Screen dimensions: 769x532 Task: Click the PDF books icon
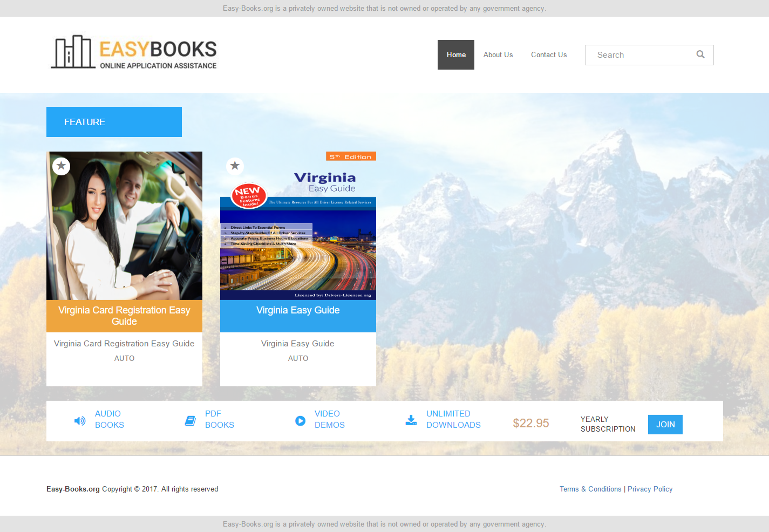coord(190,421)
